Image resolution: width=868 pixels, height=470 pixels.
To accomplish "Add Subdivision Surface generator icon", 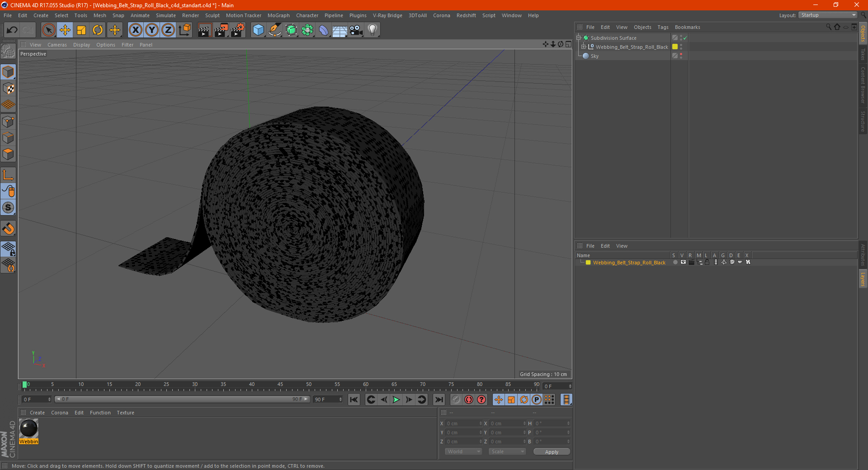I will [x=292, y=30].
